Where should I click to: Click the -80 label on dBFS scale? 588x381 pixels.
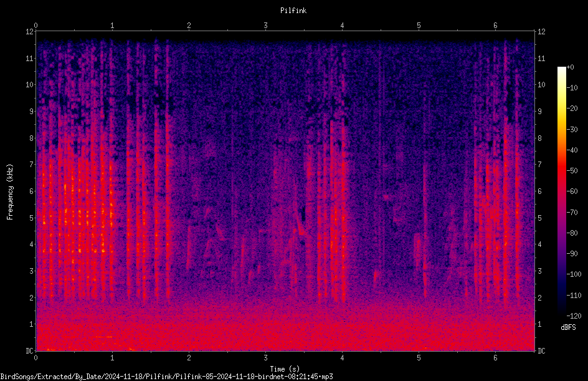572,233
